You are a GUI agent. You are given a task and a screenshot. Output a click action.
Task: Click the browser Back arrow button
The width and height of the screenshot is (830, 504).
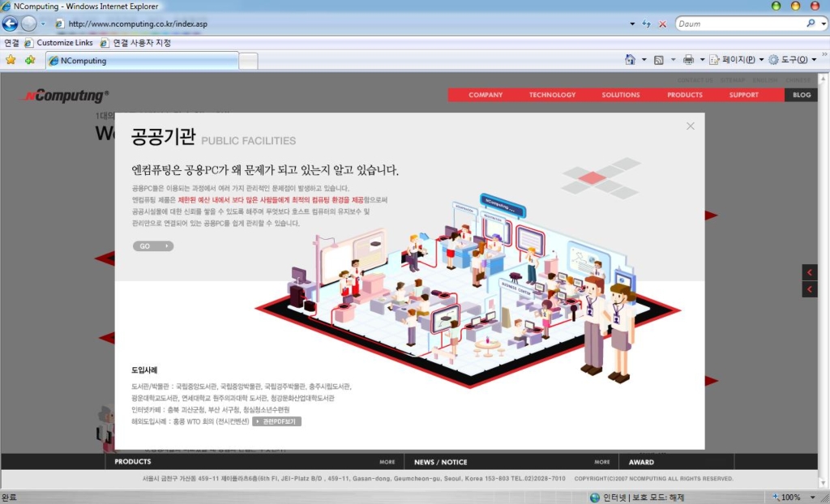point(10,23)
